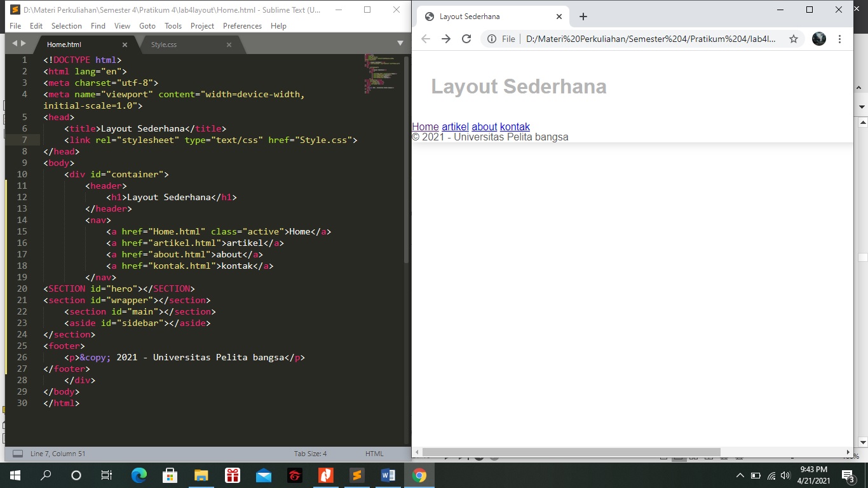Open the Windows Start menu
The image size is (868, 488).
pyautogui.click(x=13, y=475)
